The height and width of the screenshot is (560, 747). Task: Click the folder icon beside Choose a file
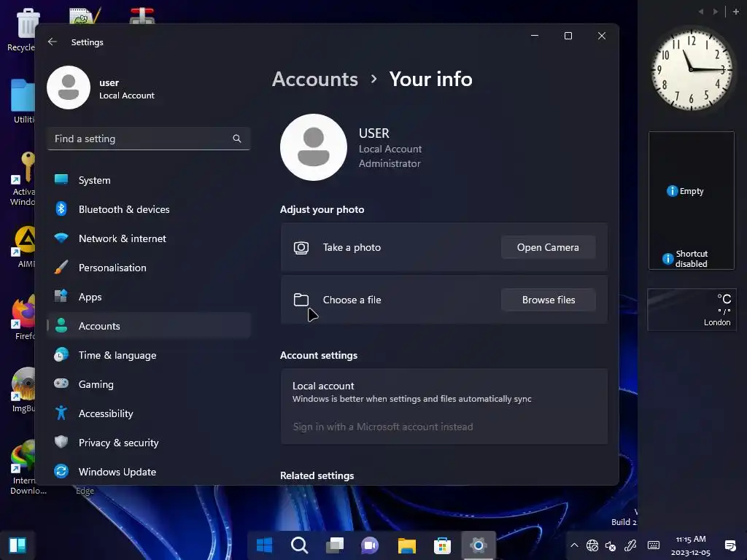click(301, 300)
